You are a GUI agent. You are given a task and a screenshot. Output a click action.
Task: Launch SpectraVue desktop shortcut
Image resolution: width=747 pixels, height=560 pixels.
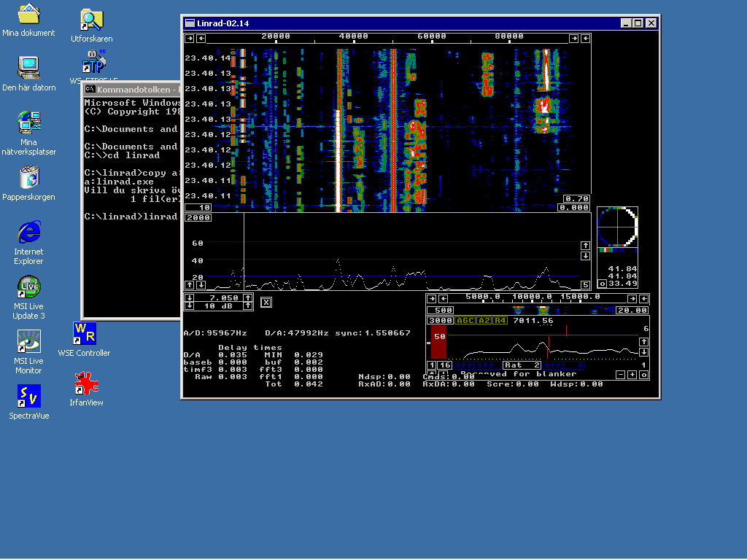coord(28,402)
